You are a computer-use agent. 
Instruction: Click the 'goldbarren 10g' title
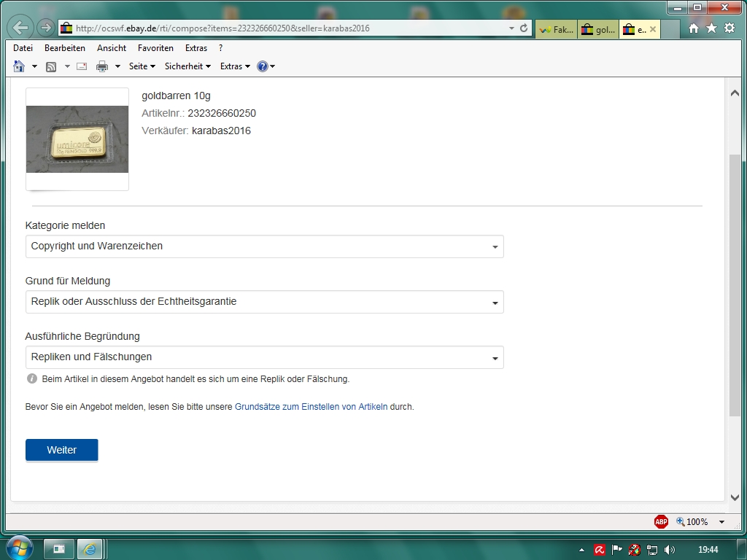(x=176, y=96)
